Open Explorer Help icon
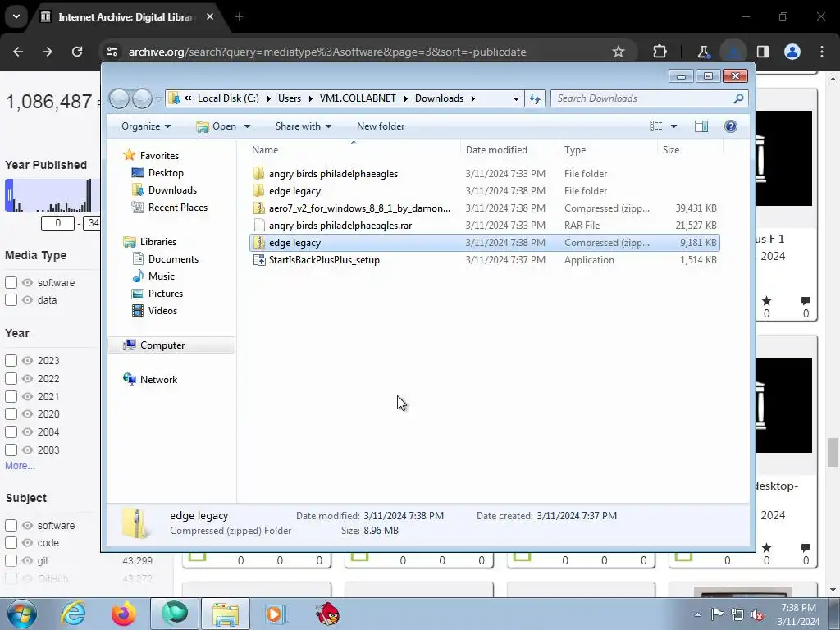This screenshot has height=630, width=840. [730, 126]
